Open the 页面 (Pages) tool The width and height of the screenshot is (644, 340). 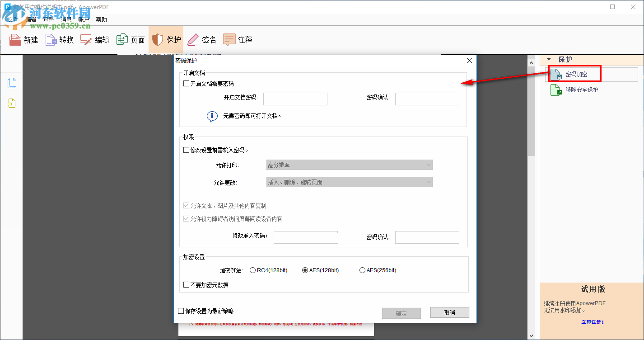pos(131,40)
